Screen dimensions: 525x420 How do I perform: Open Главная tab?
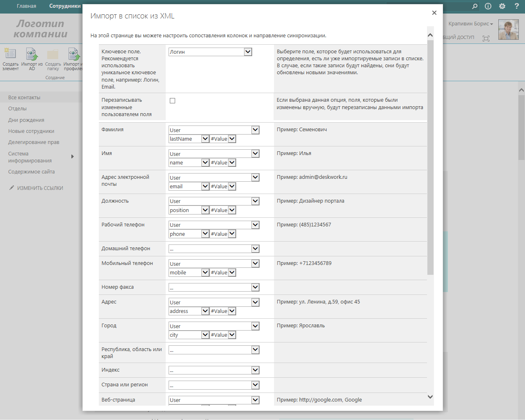click(x=26, y=6)
